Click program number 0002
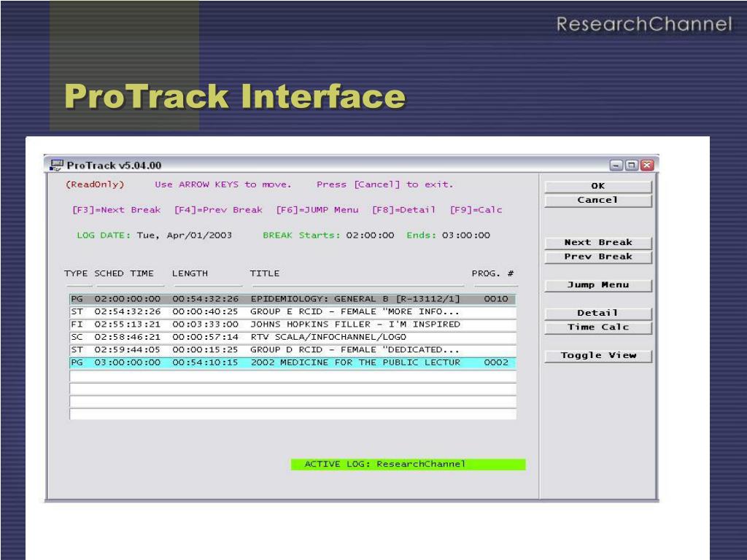This screenshot has height=560, width=747. click(x=496, y=363)
